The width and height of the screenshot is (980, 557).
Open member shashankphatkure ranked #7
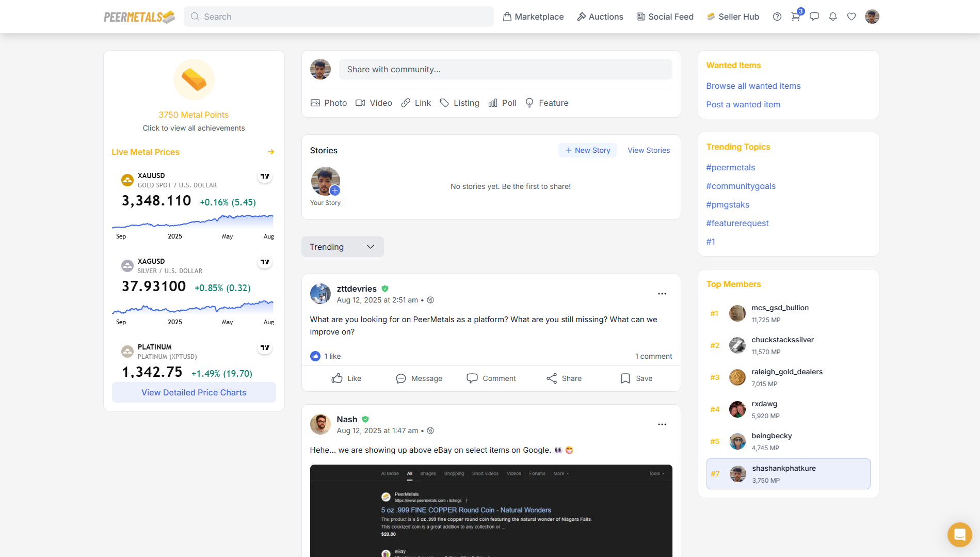[x=789, y=474]
